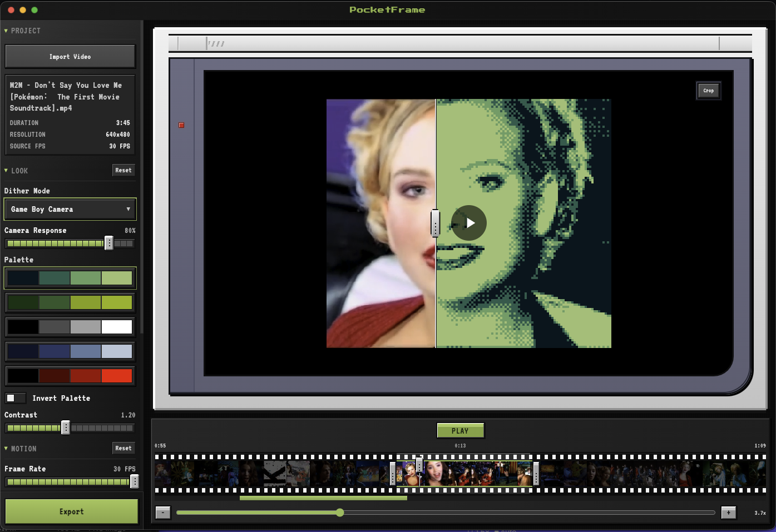
Task: Click the 3.7x zoom level readout
Action: [760, 513]
